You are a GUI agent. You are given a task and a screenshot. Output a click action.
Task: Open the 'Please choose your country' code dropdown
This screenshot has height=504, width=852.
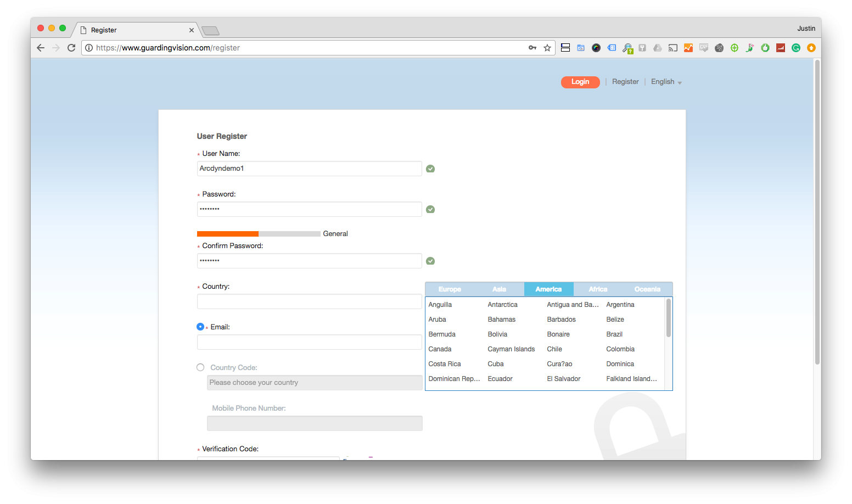click(x=314, y=383)
